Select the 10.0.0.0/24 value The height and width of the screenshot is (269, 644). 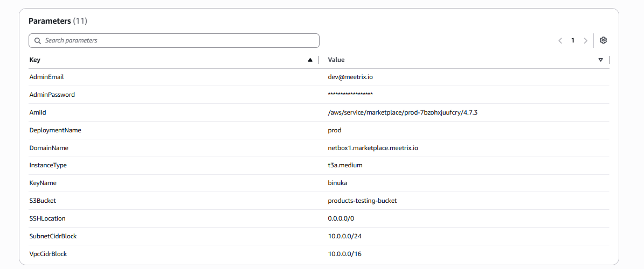[x=344, y=236]
